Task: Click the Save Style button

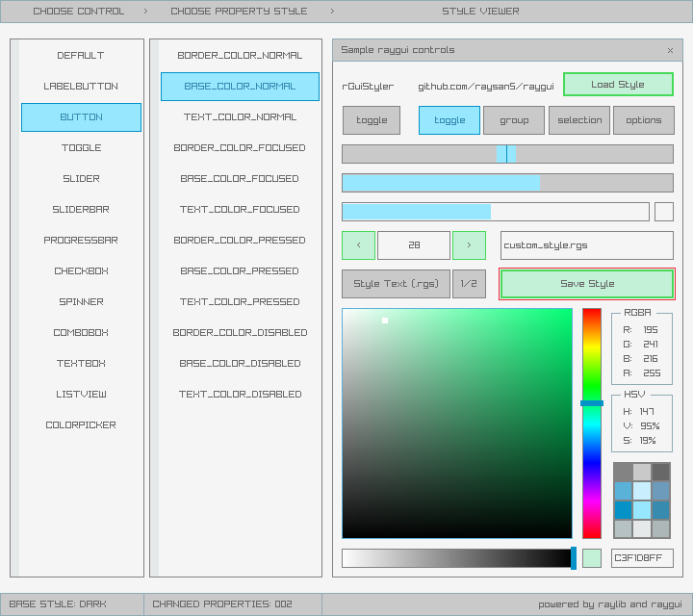Action: click(x=587, y=284)
